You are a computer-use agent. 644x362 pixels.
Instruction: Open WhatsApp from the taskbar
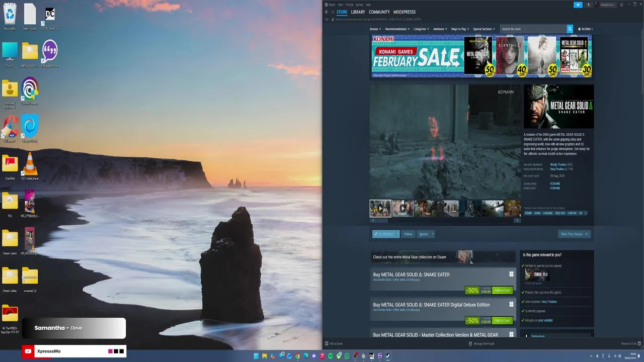347,356
